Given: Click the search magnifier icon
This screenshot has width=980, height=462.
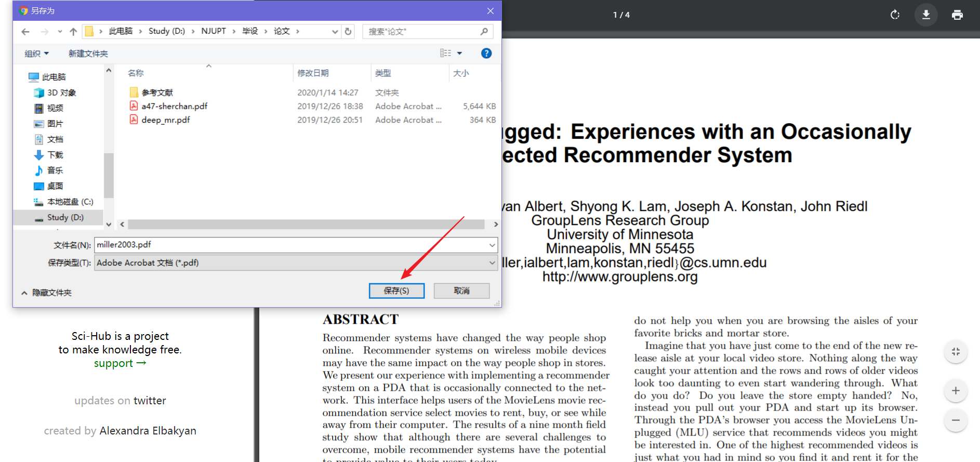Looking at the screenshot, I should [484, 31].
